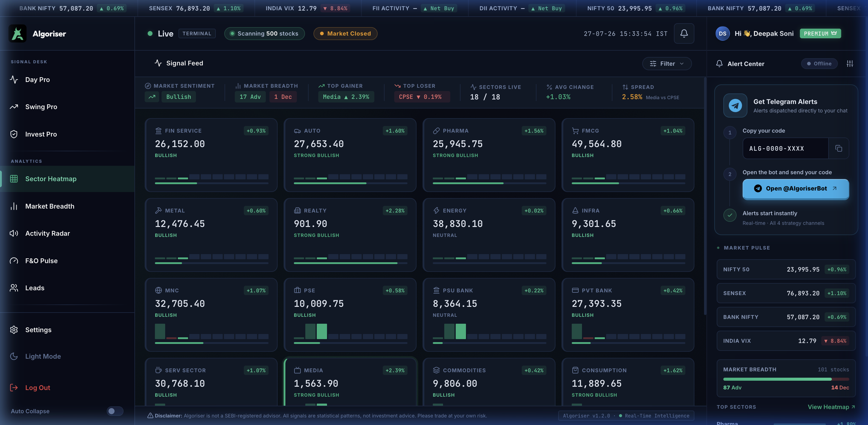Click the '17 Adv' market breadth badge

250,97
